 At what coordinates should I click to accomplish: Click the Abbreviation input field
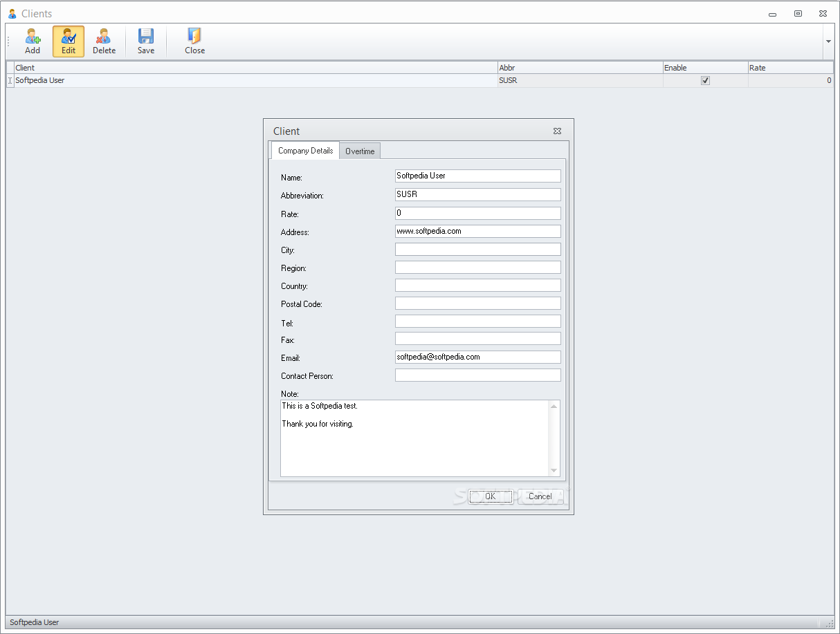[478, 194]
